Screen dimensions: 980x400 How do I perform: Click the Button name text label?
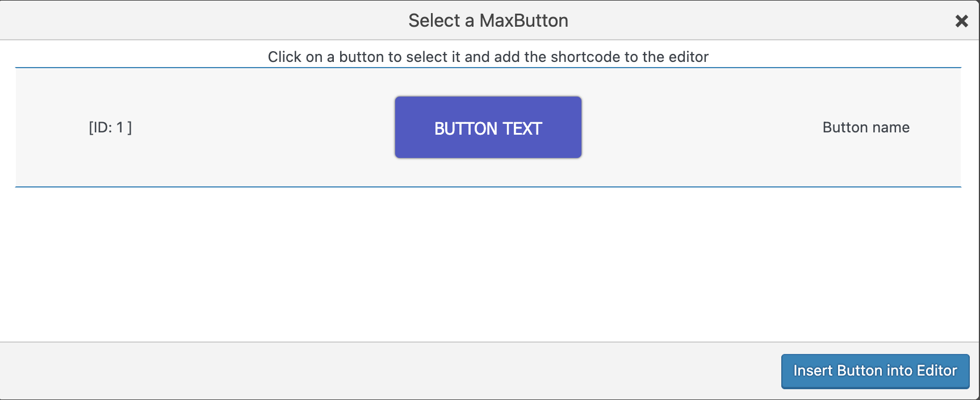[866, 127]
